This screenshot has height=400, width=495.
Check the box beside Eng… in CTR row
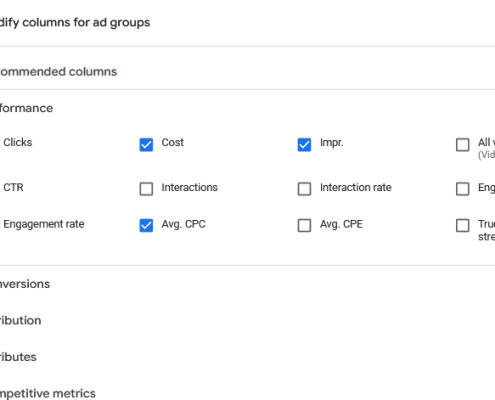coord(463,189)
